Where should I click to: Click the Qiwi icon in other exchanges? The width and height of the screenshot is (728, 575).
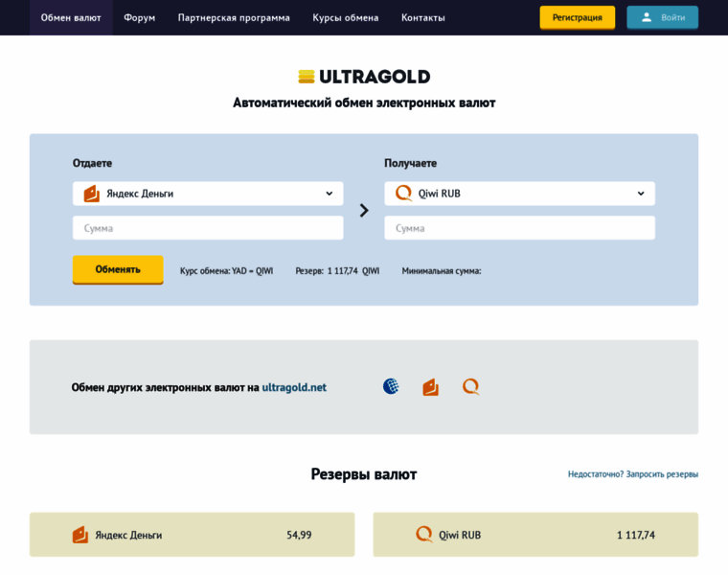(x=470, y=386)
